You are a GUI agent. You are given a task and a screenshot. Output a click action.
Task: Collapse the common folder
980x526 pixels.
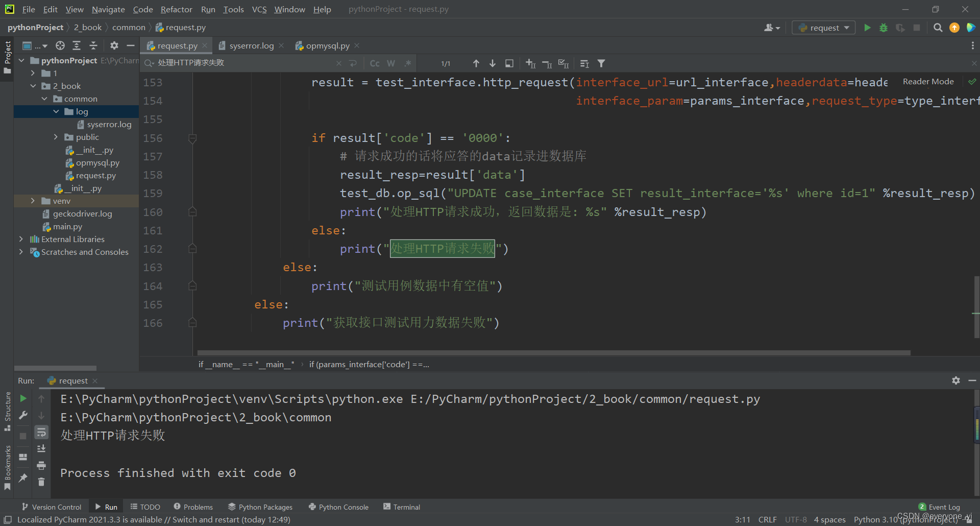click(44, 99)
